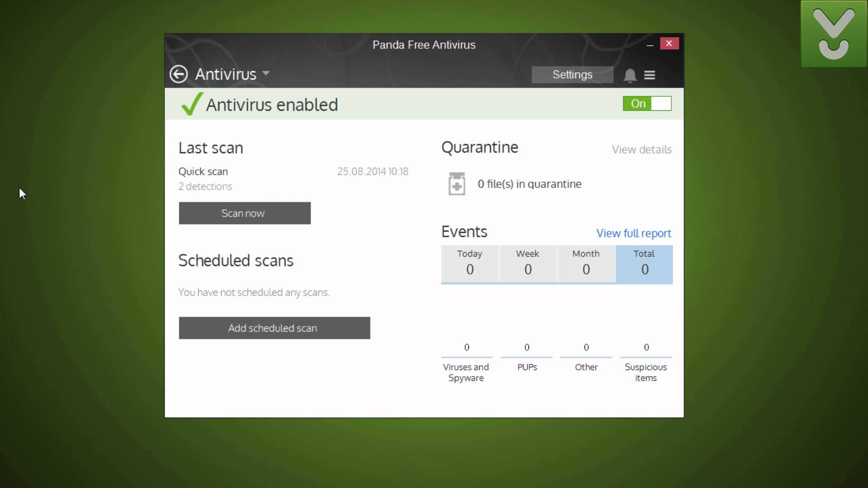Image resolution: width=868 pixels, height=488 pixels.
Task: Select the Today events tab
Action: click(x=470, y=264)
